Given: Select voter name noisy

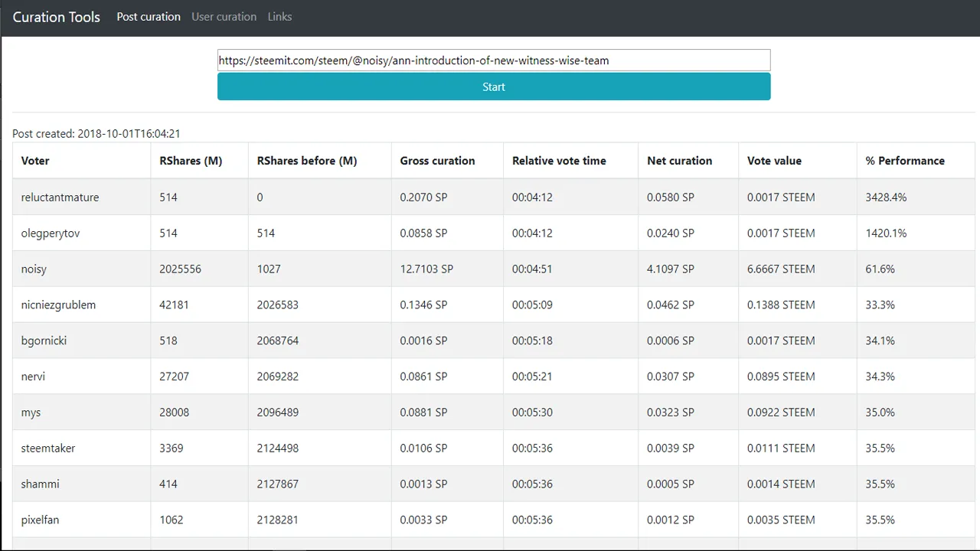Looking at the screenshot, I should [x=34, y=269].
